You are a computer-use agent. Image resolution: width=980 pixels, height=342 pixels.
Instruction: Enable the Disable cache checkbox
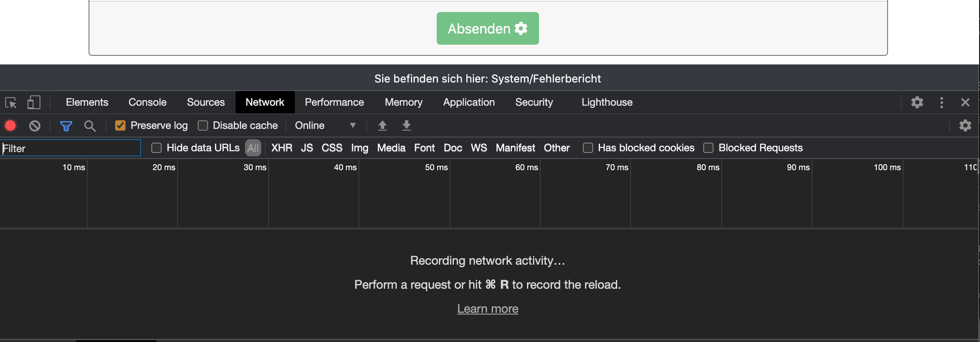[x=203, y=125]
